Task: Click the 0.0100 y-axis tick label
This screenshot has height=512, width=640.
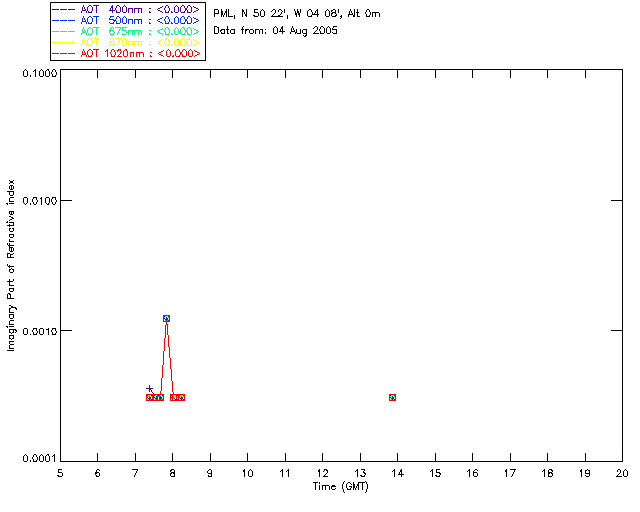Action: coord(40,201)
